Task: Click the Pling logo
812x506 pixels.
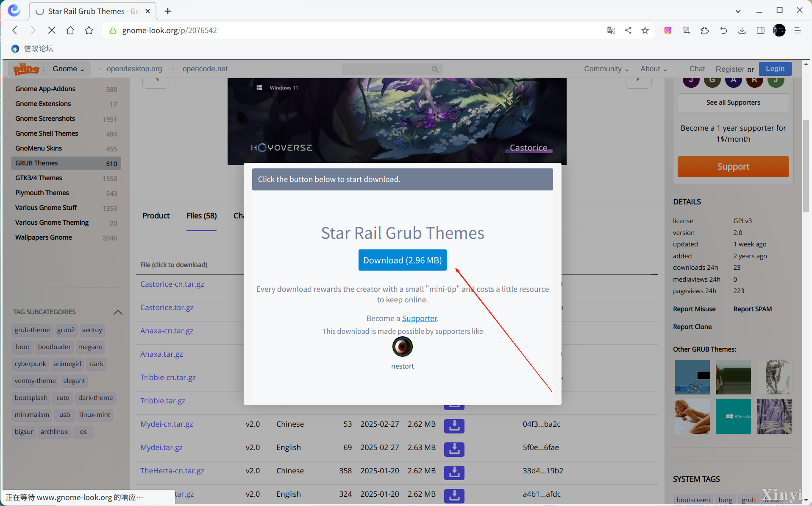Action: (x=26, y=68)
